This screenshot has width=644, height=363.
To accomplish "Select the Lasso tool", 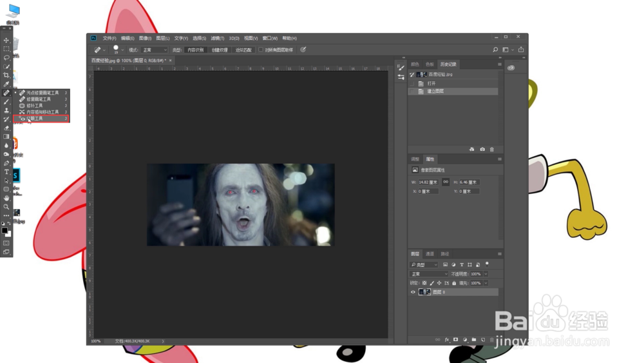I will pyautogui.click(x=6, y=57).
